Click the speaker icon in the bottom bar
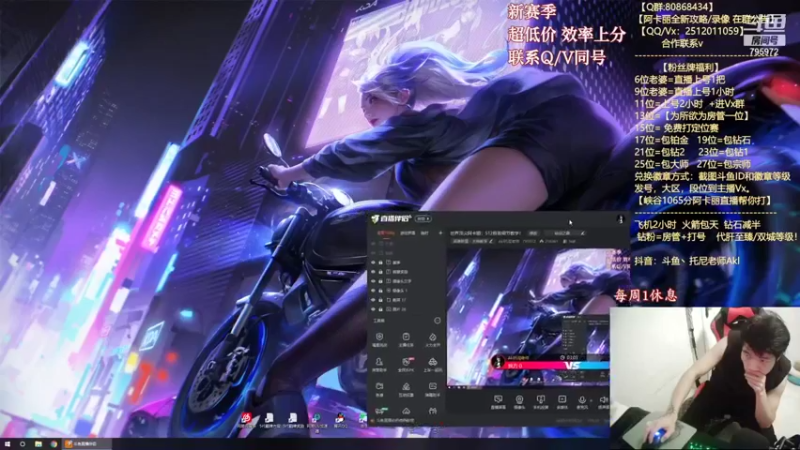 point(604,401)
